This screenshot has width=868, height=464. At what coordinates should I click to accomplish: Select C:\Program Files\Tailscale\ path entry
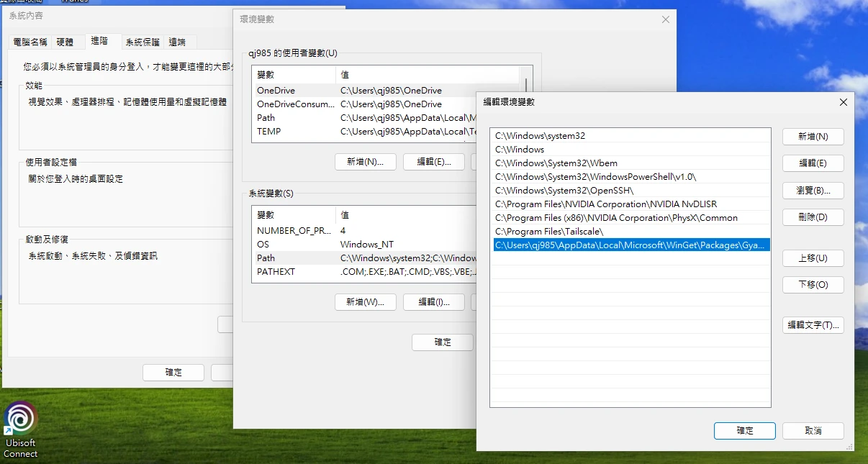tap(548, 232)
